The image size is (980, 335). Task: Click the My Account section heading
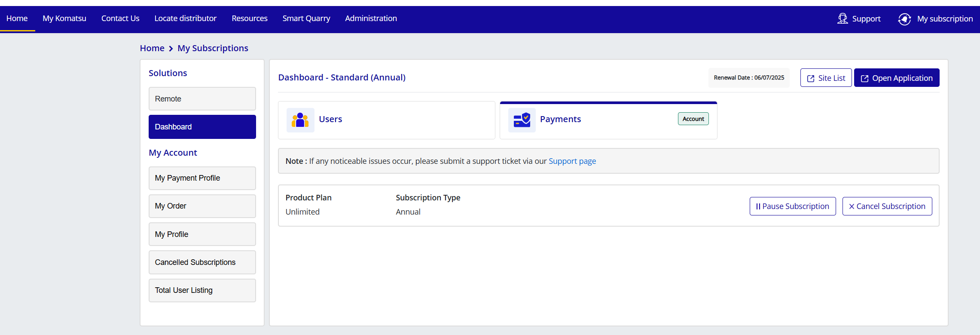point(173,153)
